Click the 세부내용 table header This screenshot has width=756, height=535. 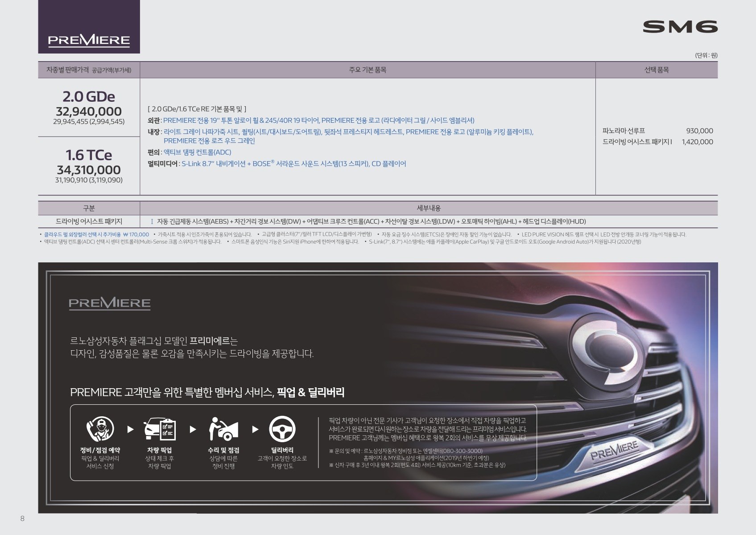click(429, 208)
